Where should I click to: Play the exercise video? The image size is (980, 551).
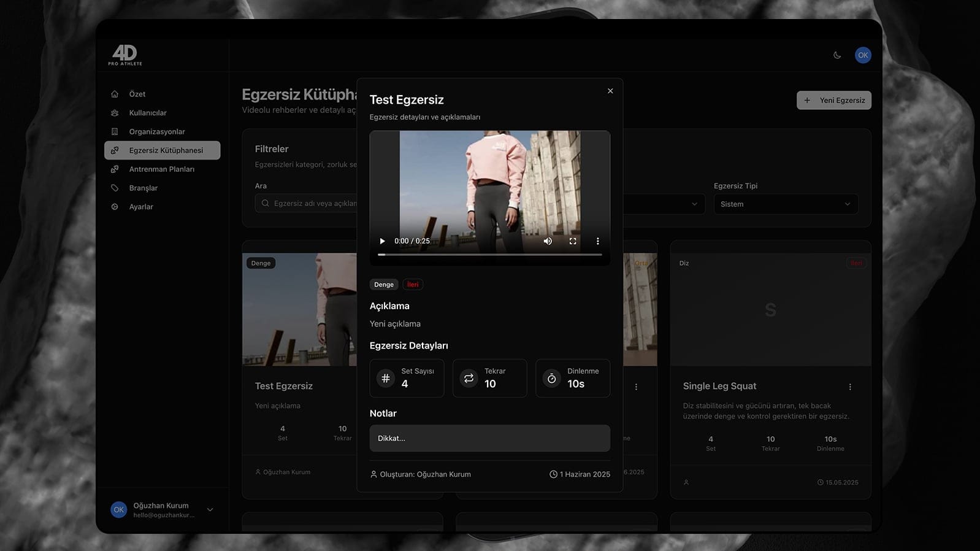click(x=382, y=241)
